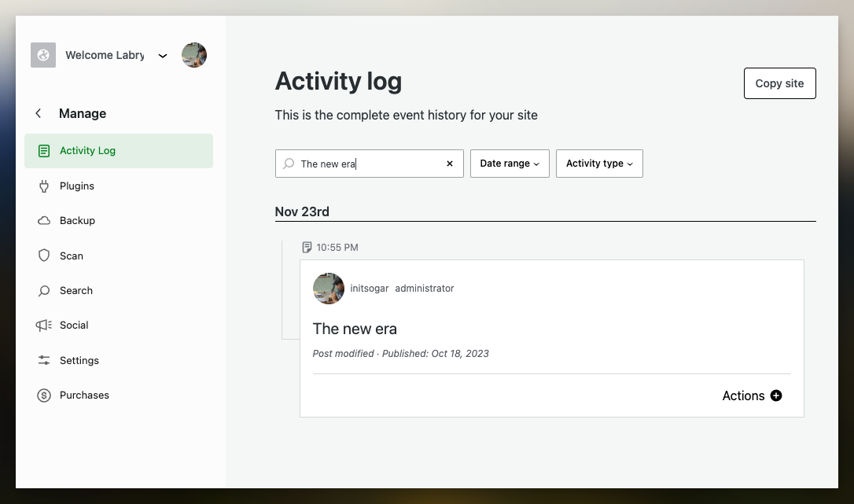Open Purchases using the dollar icon
This screenshot has width=854, height=504.
click(43, 395)
